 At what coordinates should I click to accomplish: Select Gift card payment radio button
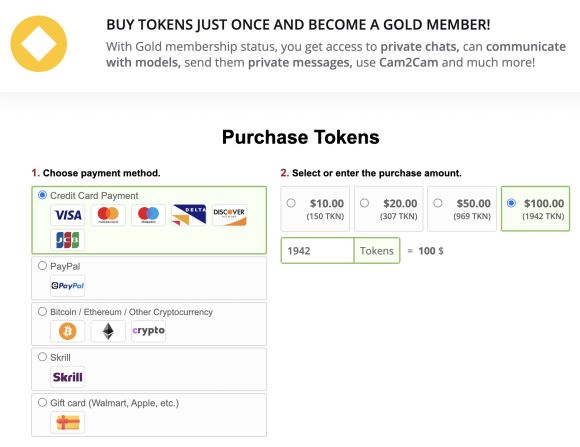click(43, 402)
